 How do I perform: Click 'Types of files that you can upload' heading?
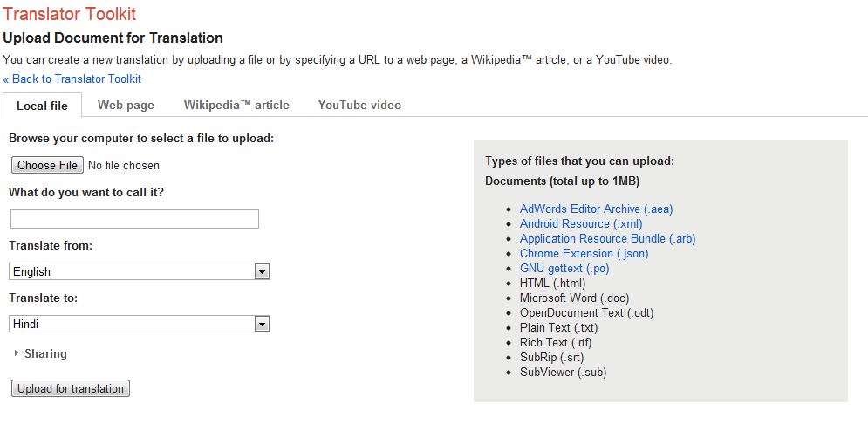(579, 161)
